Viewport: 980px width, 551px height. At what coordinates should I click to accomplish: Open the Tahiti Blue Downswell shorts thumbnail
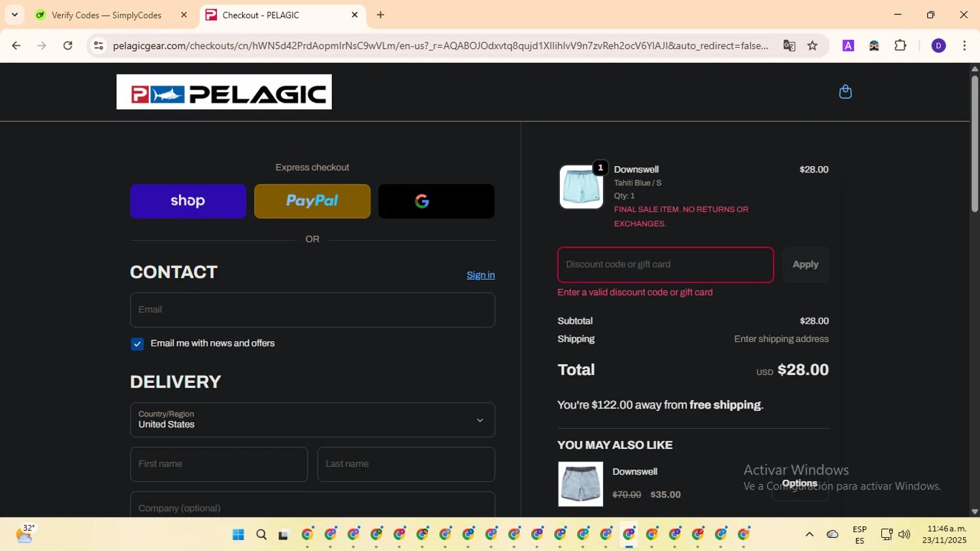(x=581, y=187)
